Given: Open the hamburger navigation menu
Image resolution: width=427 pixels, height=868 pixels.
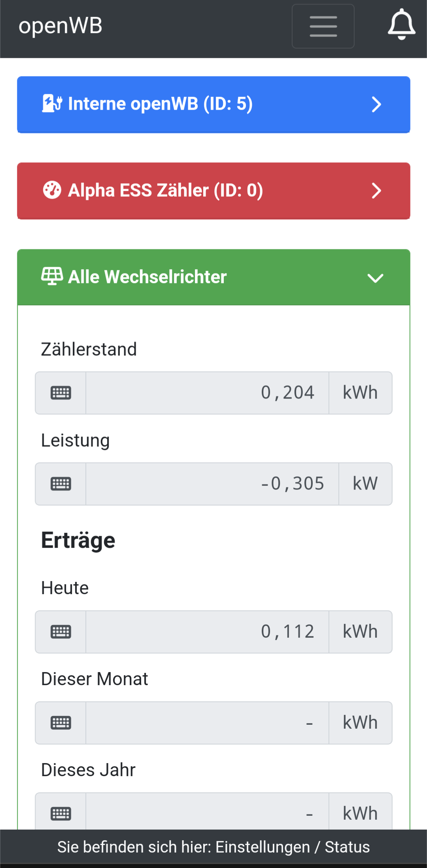Looking at the screenshot, I should pos(323,27).
